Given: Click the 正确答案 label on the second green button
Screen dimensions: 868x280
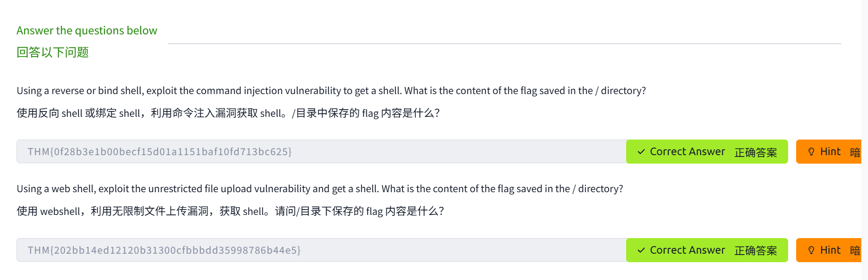Looking at the screenshot, I should (x=756, y=251).
